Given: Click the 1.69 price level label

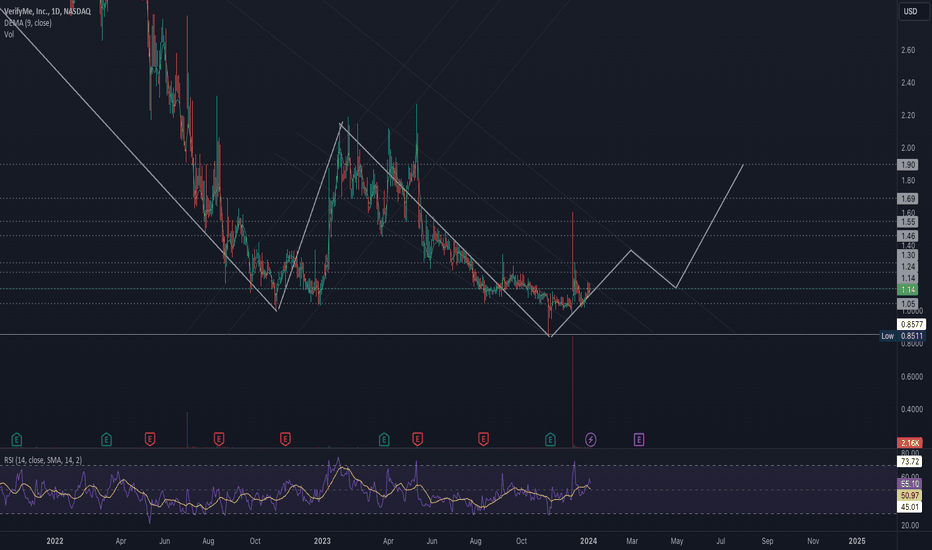Looking at the screenshot, I should coord(908,199).
